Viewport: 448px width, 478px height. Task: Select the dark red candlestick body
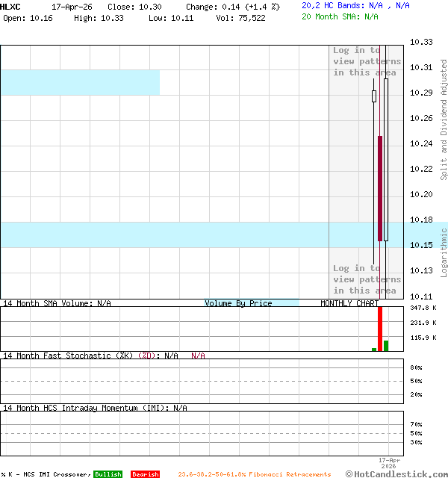(380, 188)
